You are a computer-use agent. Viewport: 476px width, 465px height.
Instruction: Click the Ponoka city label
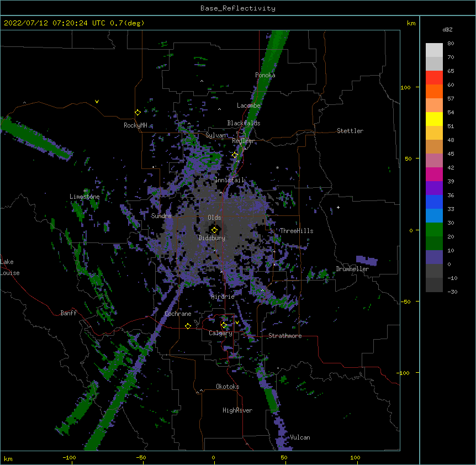click(x=265, y=75)
